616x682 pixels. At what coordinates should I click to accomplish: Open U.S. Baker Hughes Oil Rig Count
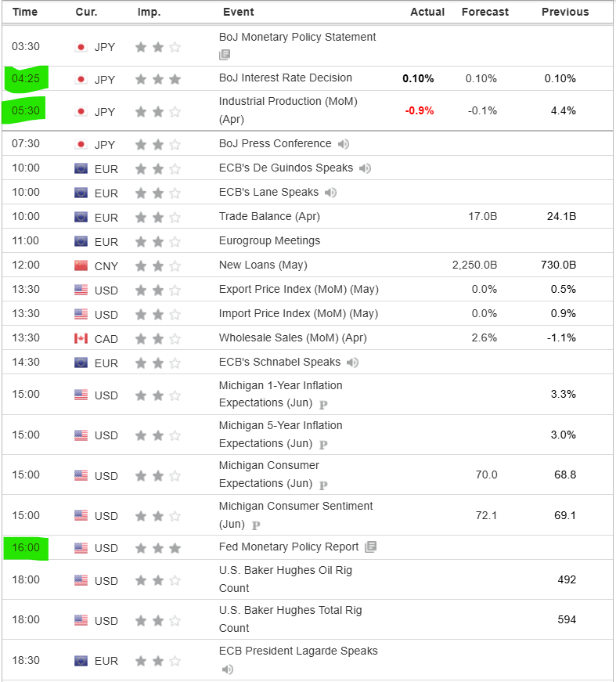pyautogui.click(x=285, y=579)
